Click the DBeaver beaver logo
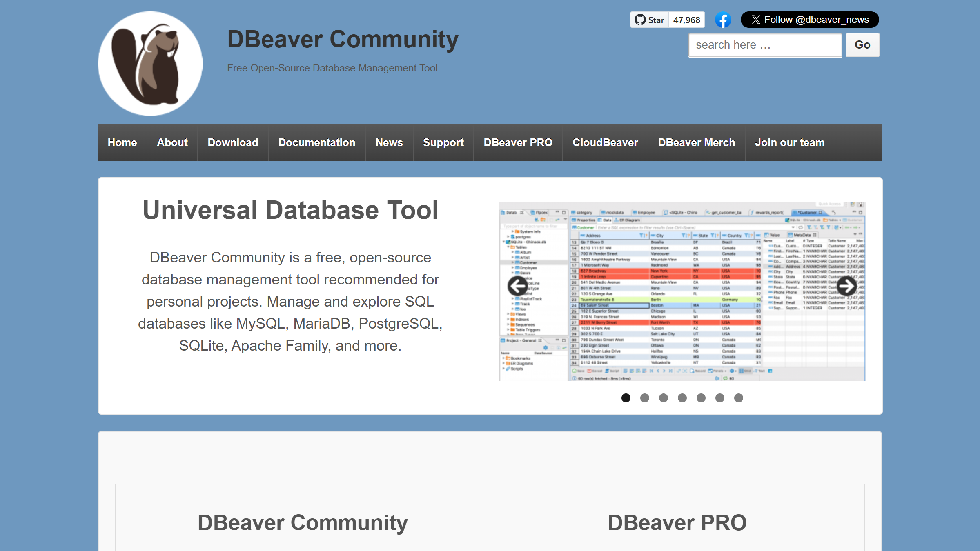Screen dimensions: 980x551 coord(150,64)
